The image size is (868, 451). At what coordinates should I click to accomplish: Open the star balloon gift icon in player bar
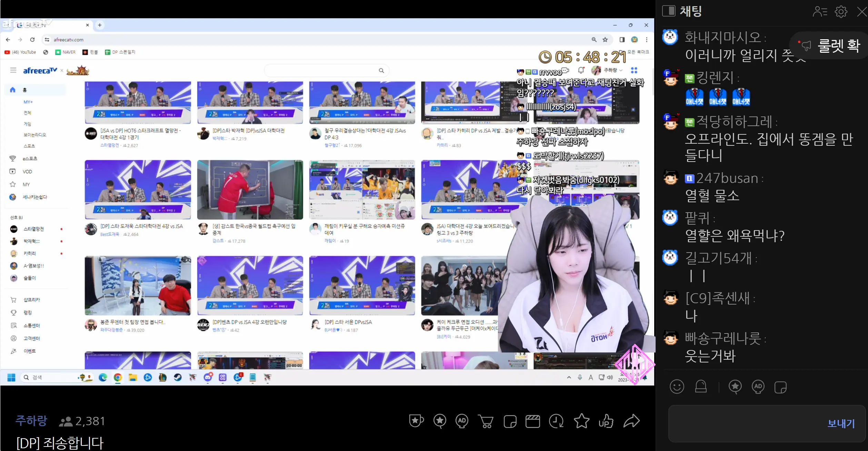(440, 421)
